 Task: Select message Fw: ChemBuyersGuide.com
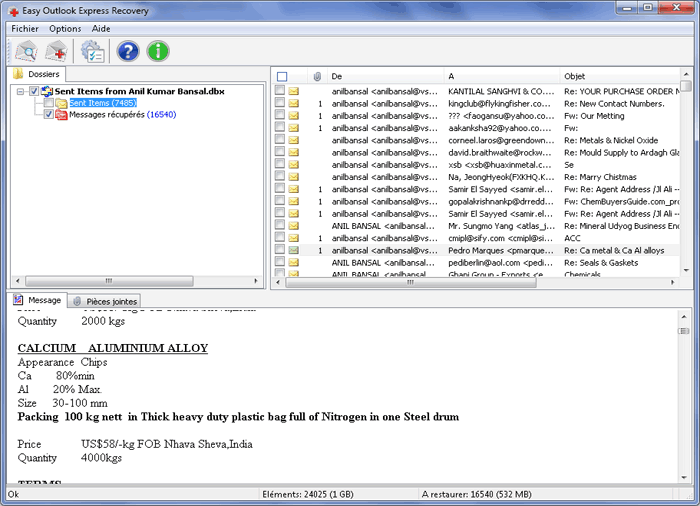point(621,202)
